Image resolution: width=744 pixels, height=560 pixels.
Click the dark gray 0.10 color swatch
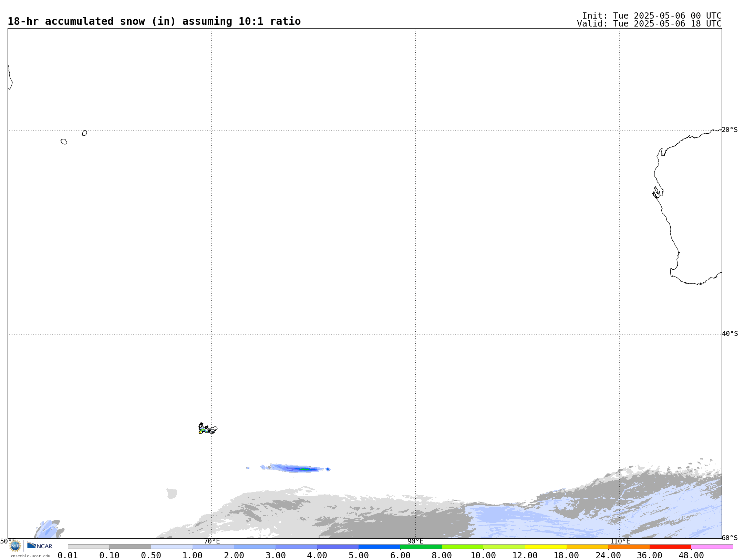click(130, 547)
